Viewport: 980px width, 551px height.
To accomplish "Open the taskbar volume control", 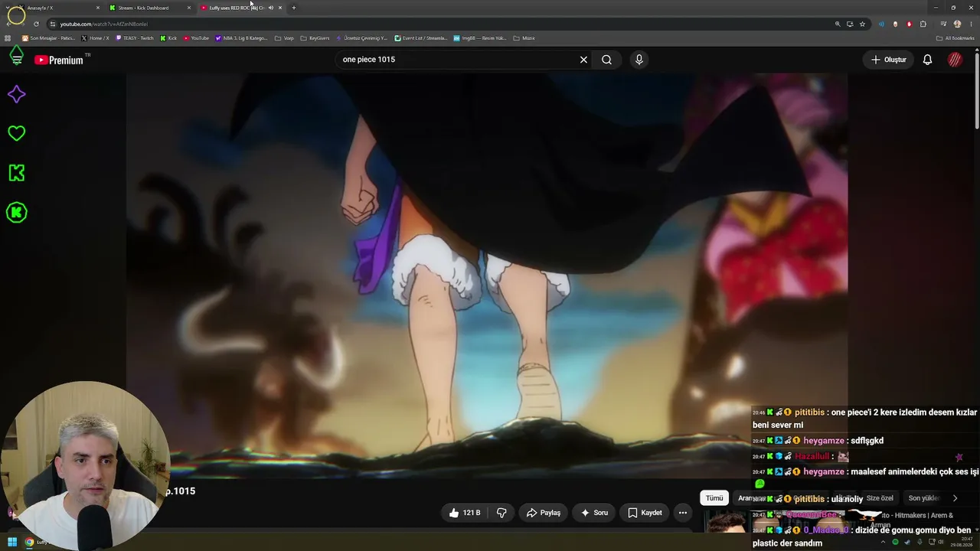I will click(941, 542).
